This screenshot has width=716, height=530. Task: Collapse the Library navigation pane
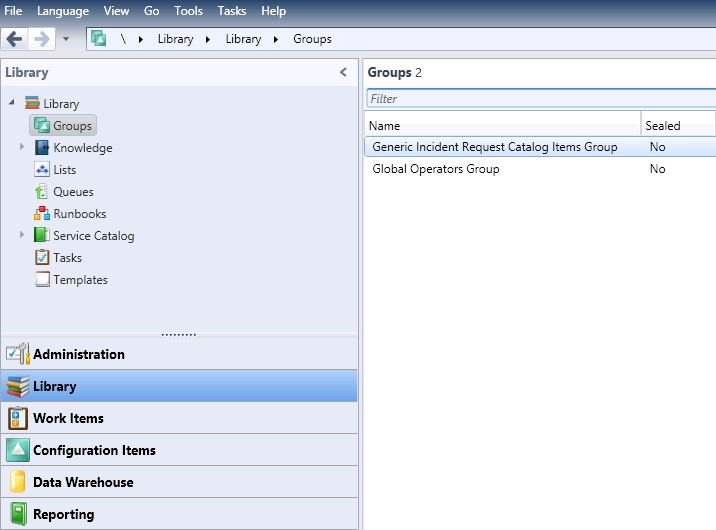click(x=343, y=72)
